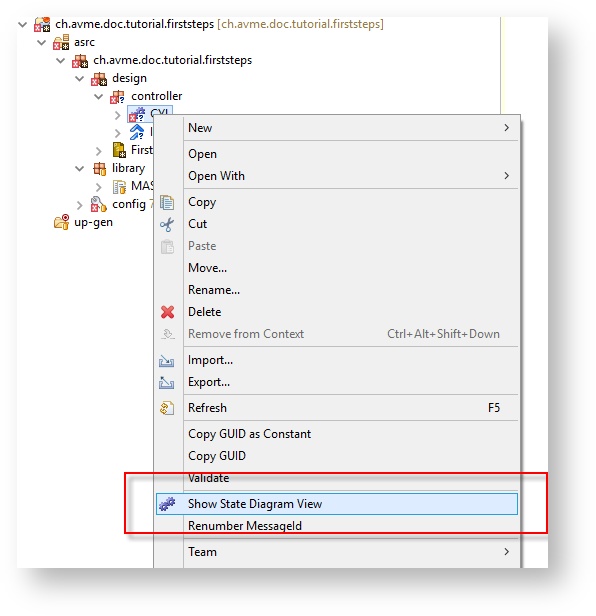
Task: Click the scissors Cut icon
Action: tap(167, 224)
